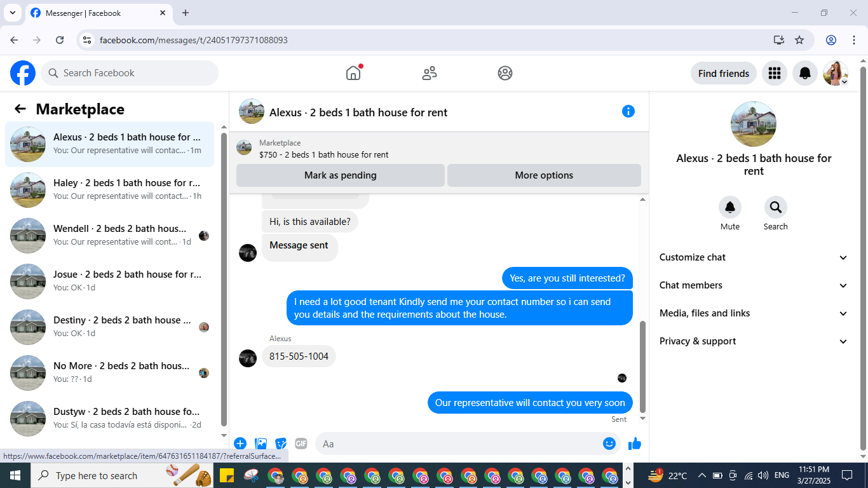Viewport: 868px width, 488px height.
Task: Open the Chrome profile icon
Action: click(831, 40)
